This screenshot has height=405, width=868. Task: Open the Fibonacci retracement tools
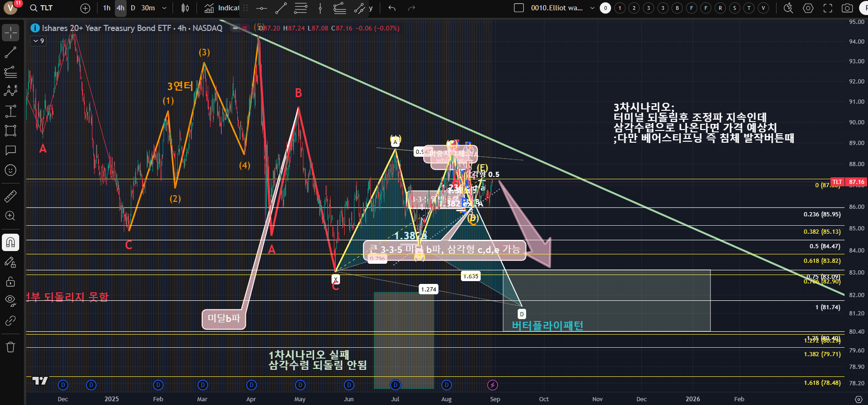pos(10,72)
